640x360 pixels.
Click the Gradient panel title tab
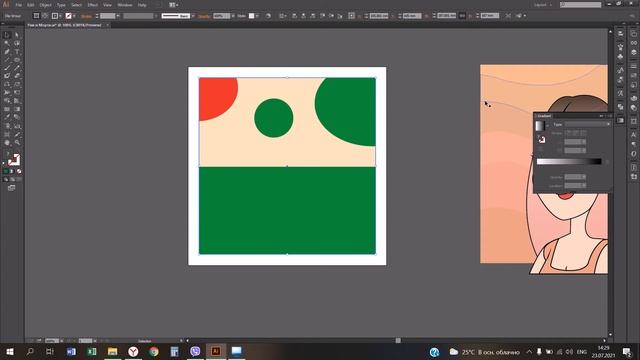pos(544,116)
